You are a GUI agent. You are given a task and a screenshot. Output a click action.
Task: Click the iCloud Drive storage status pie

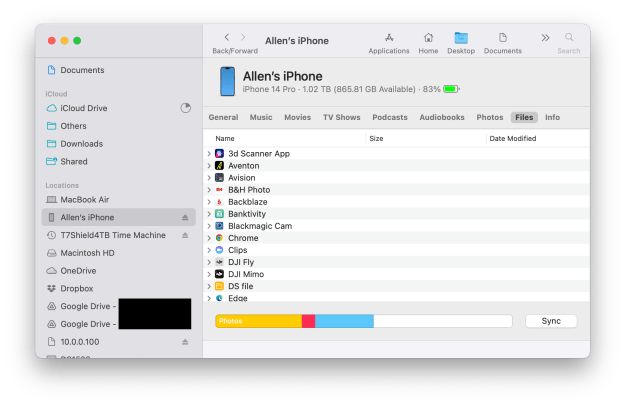click(x=185, y=108)
